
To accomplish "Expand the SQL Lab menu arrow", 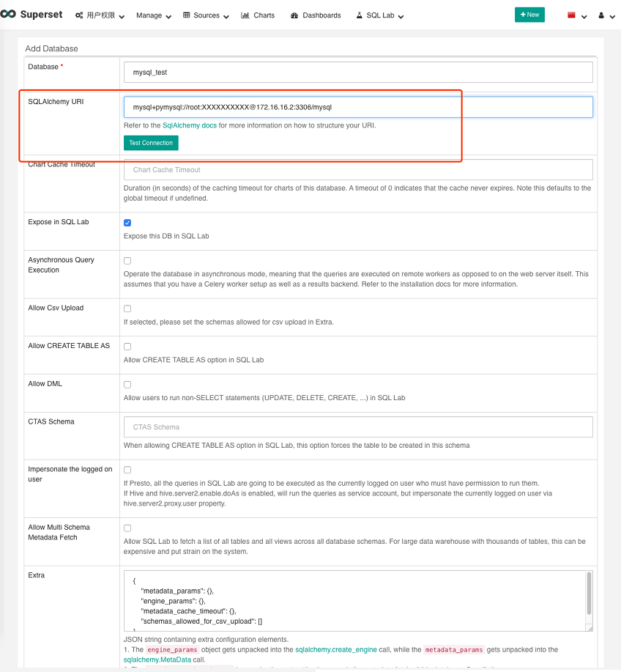I will [401, 17].
